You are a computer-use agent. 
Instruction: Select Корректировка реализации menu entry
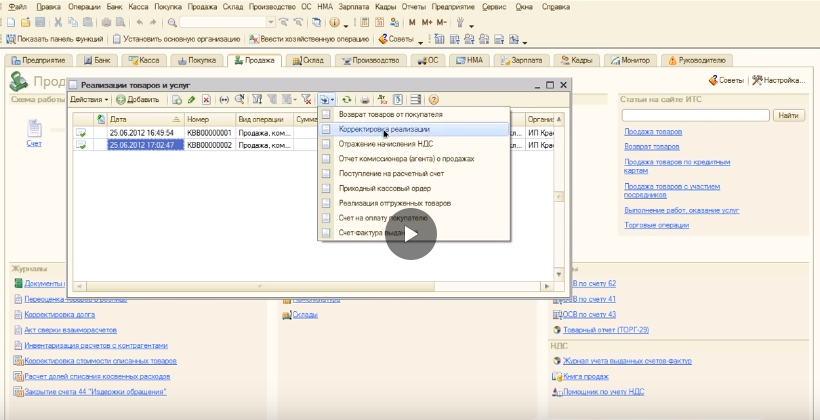coord(384,130)
